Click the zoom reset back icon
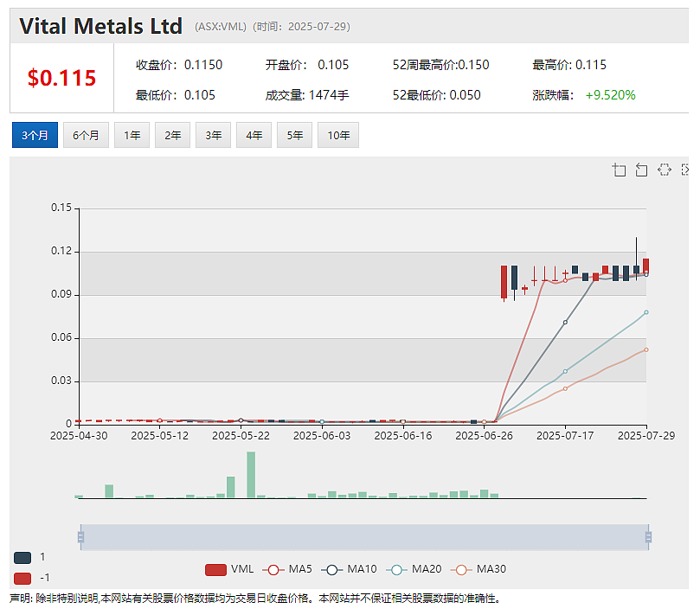700x615 pixels. click(x=641, y=170)
